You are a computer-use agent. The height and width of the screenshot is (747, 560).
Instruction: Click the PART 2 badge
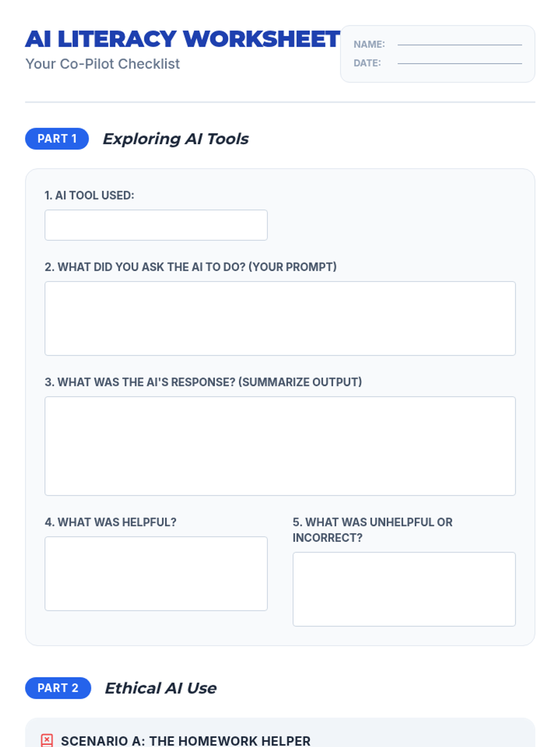coord(58,688)
